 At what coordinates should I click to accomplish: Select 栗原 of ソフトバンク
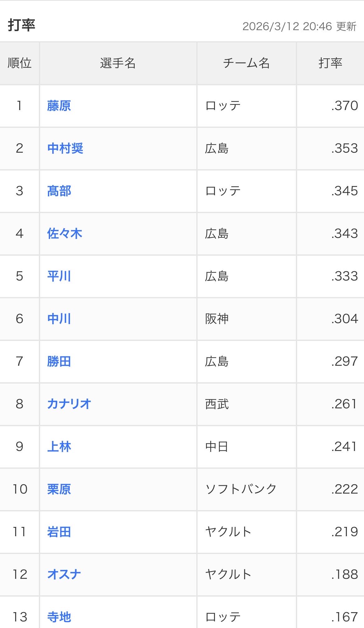(x=59, y=489)
